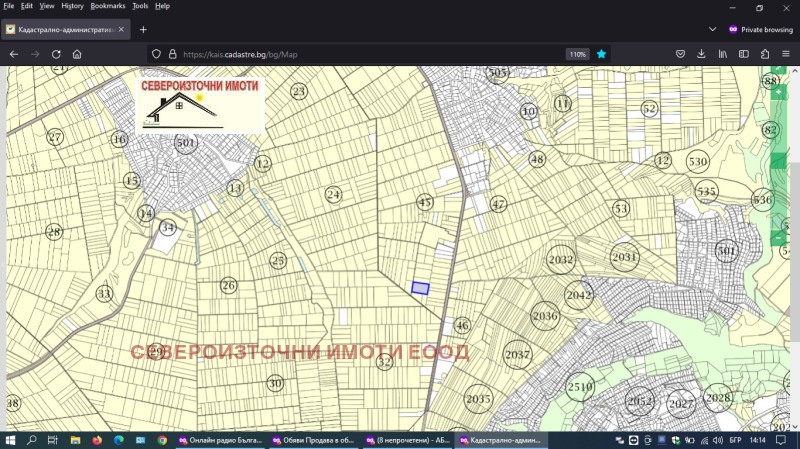This screenshot has width=800, height=449.
Task: Open the Firefox application hamburger menu
Action: click(786, 54)
